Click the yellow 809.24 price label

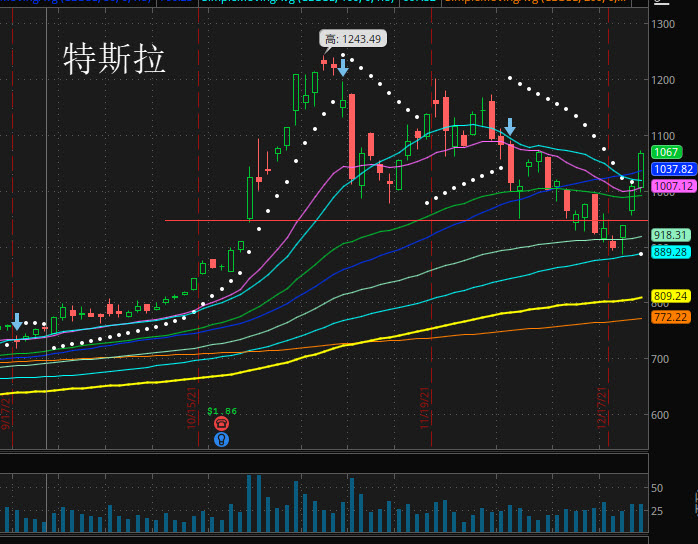670,296
